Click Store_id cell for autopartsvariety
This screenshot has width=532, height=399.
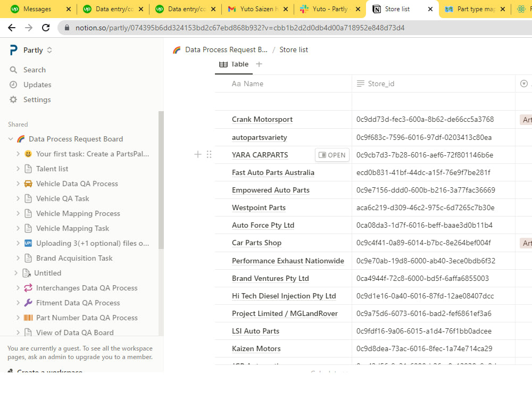[434, 137]
